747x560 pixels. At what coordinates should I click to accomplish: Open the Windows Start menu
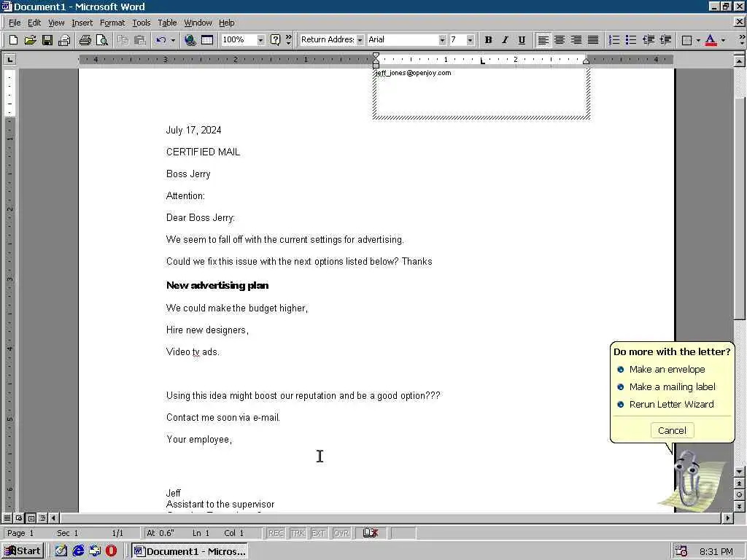click(x=23, y=551)
